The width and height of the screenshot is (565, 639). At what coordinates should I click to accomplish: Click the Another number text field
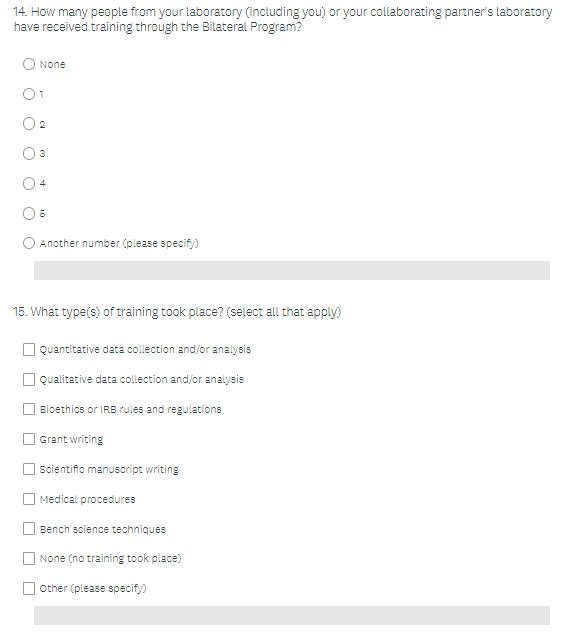click(292, 271)
